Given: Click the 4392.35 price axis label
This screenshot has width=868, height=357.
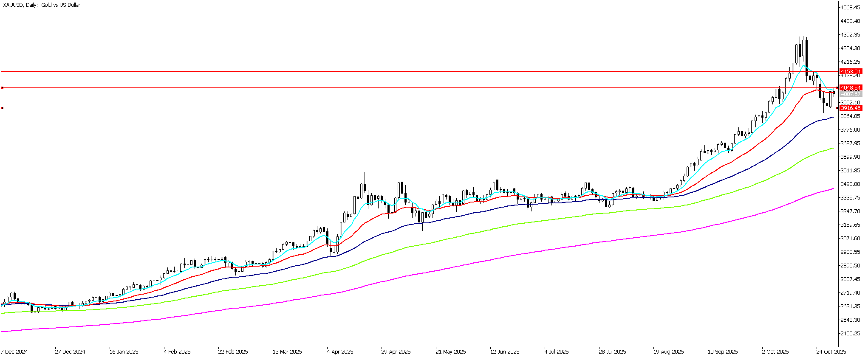Looking at the screenshot, I should tap(850, 35).
